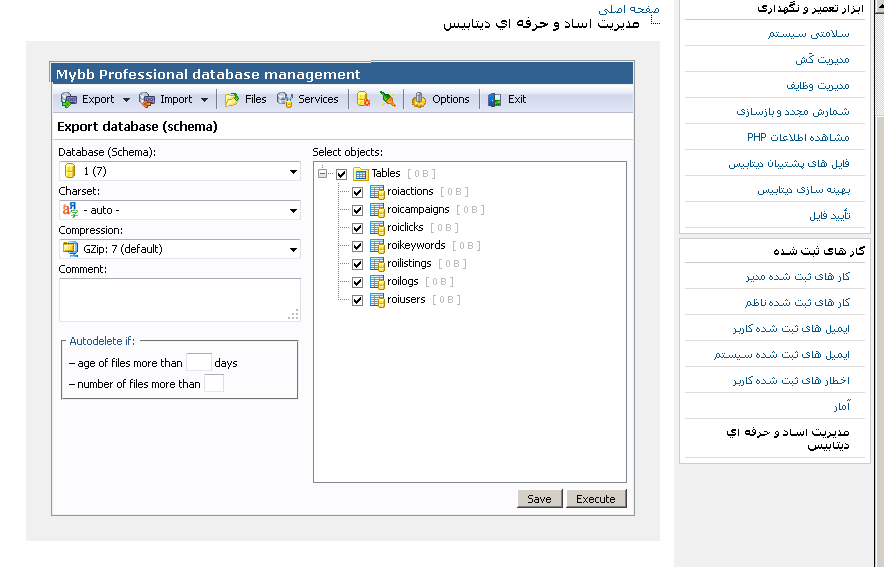The height and width of the screenshot is (567, 884).
Task: Collapse the Tables tree node
Action: click(x=324, y=174)
